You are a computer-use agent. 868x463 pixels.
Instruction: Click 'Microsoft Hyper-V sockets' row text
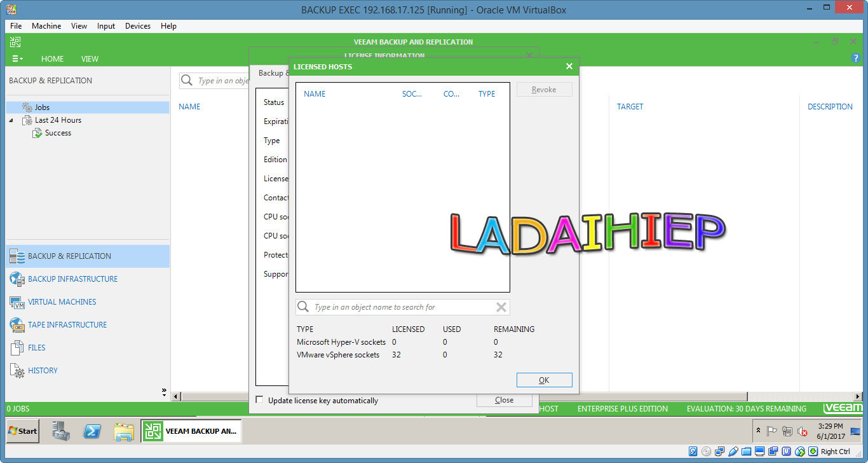[x=341, y=342]
